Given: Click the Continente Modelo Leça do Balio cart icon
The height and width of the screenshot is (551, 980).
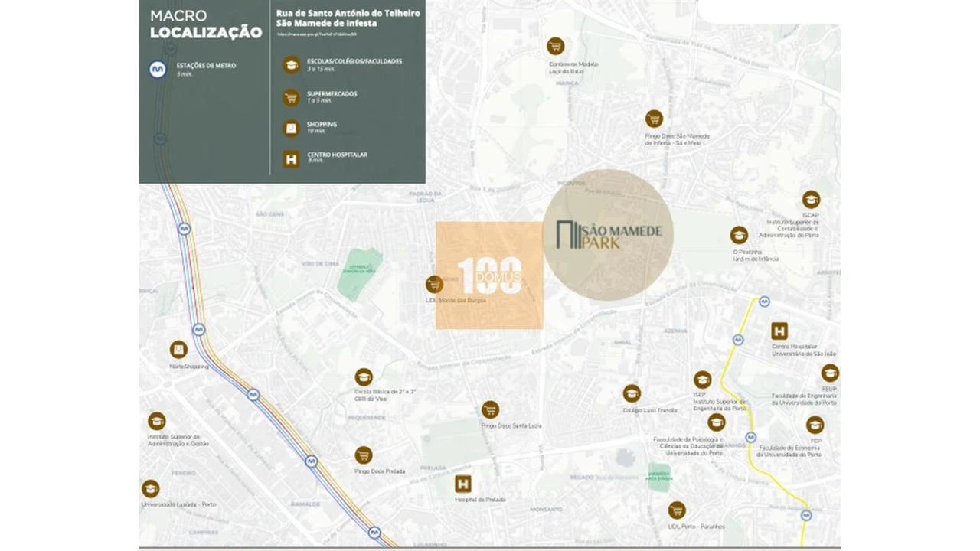Looking at the screenshot, I should tap(555, 46).
